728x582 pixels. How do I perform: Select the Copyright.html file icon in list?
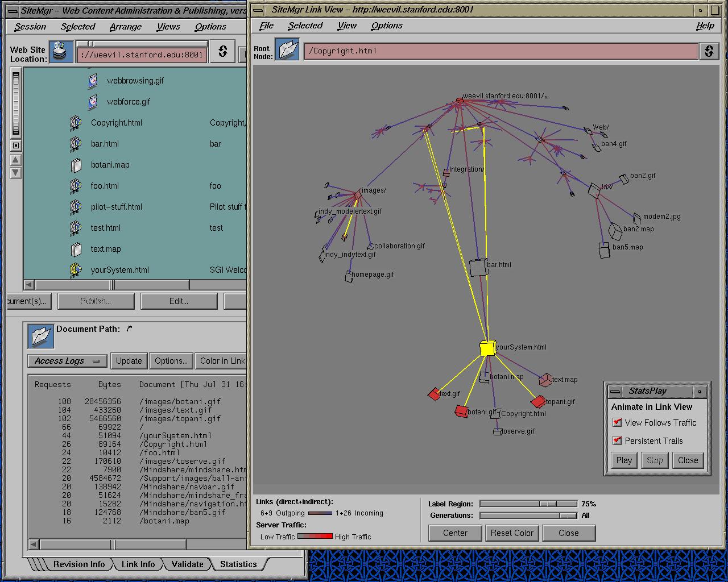pos(76,123)
